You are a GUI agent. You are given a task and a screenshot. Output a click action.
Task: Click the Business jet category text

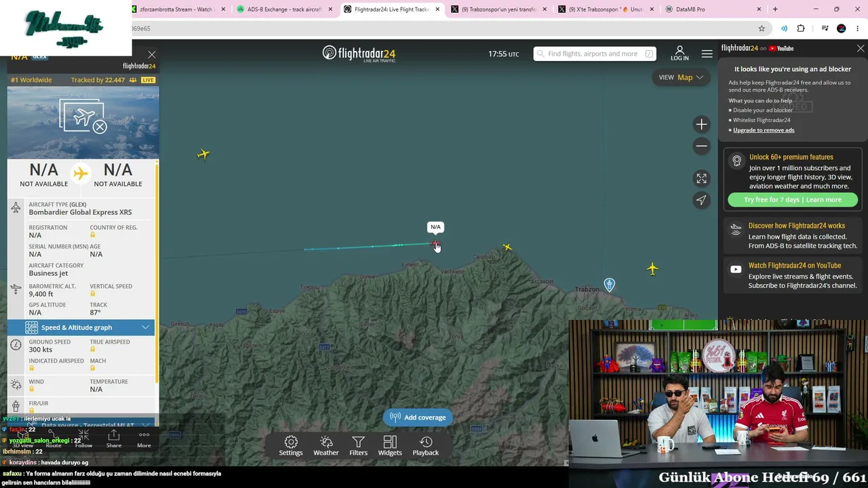click(48, 273)
